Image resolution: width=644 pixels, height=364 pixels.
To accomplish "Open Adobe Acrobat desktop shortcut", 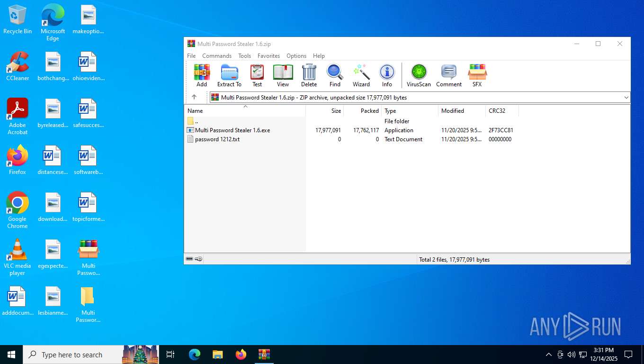I will 18,117.
